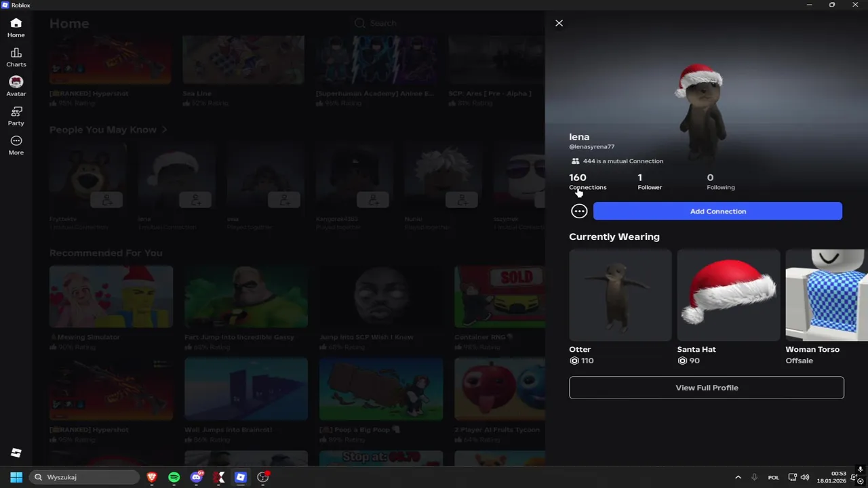Open the 0 Following count
This screenshot has width=868, height=488.
(720, 182)
